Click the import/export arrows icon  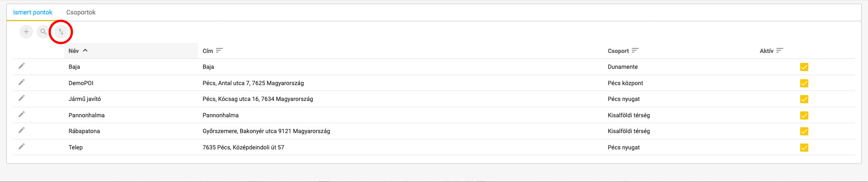pyautogui.click(x=61, y=32)
